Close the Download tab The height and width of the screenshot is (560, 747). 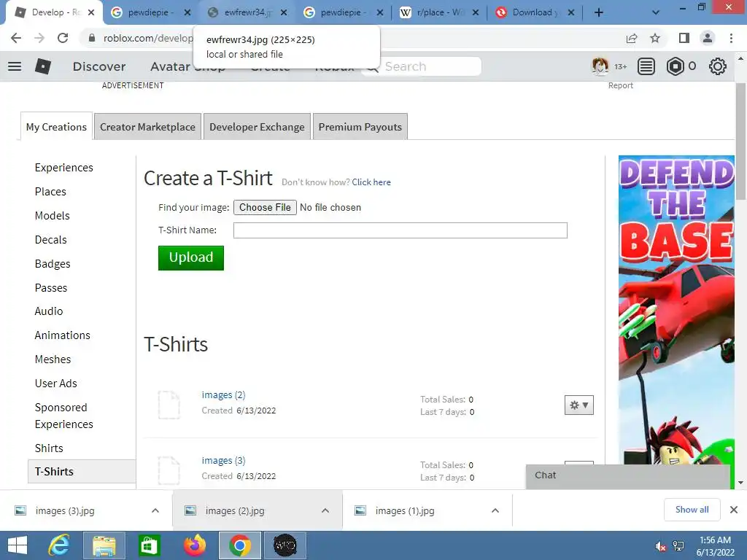(x=571, y=12)
